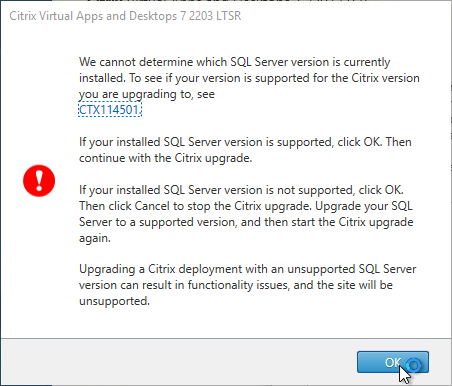Click the final word 'unsupported.' in message

coord(114,301)
